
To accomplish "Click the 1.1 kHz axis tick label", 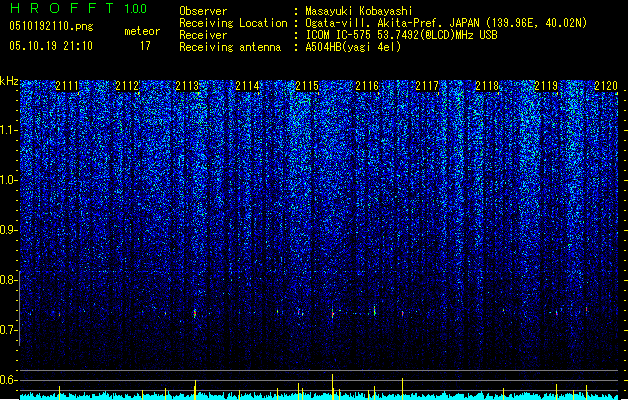I will tap(9, 130).
